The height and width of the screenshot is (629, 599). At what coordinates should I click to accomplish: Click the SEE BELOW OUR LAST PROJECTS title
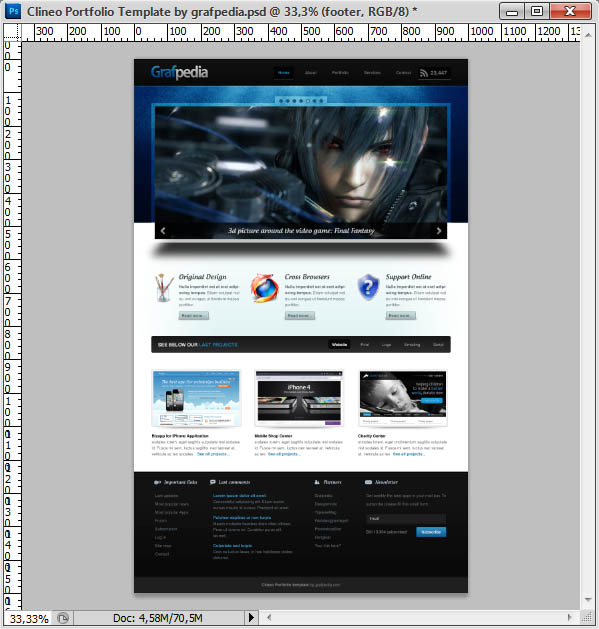coord(197,345)
